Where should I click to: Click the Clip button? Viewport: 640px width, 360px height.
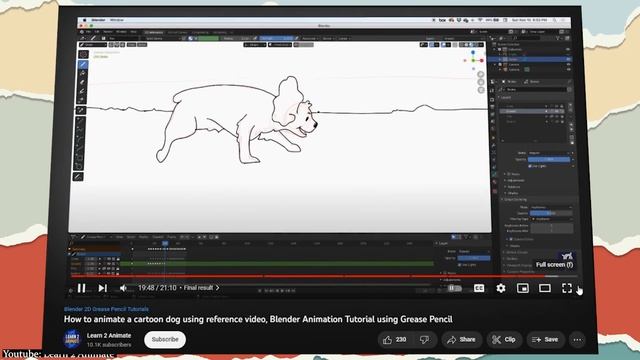(x=504, y=340)
